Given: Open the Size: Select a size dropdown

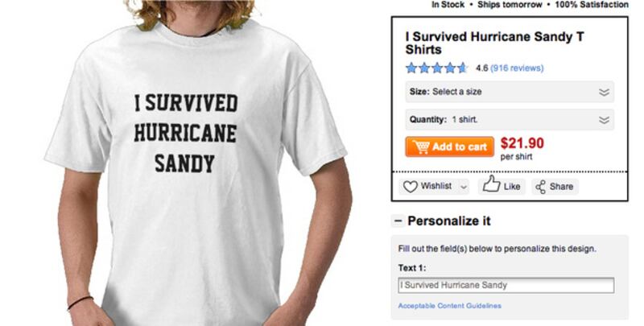Looking at the screenshot, I should (510, 92).
